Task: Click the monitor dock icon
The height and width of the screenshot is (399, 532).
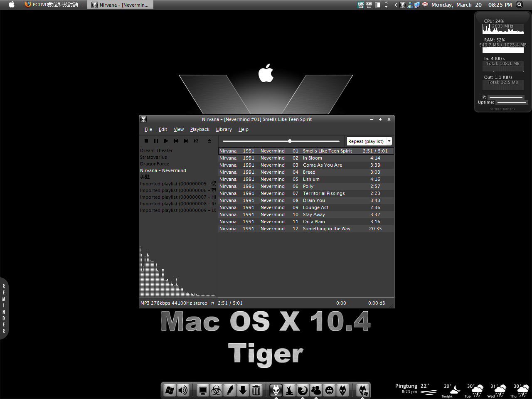Action: tap(203, 390)
